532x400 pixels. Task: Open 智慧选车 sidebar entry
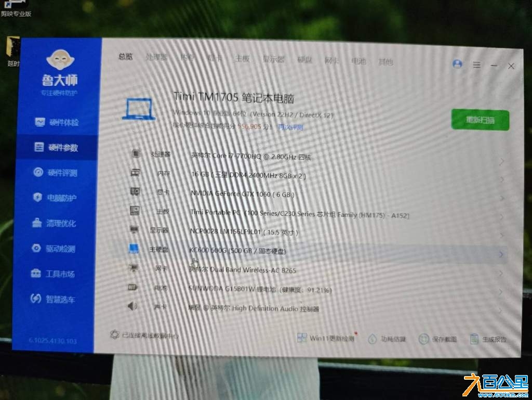52,299
